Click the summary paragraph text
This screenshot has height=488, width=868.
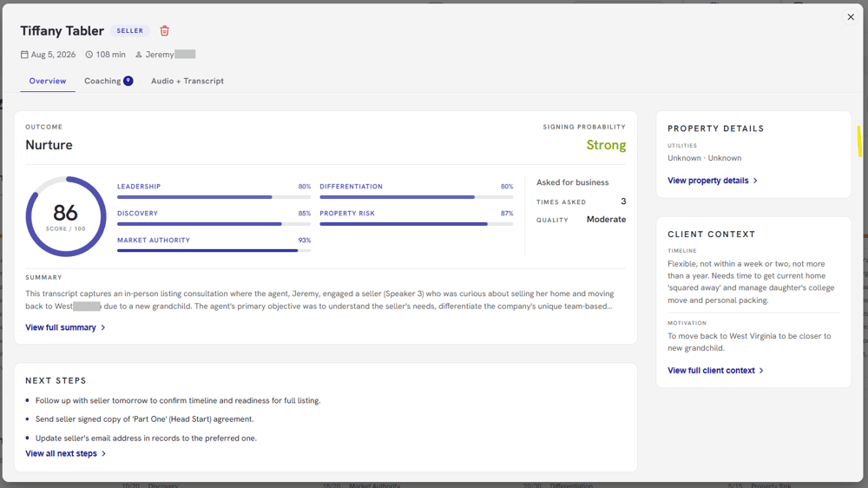[x=319, y=300]
